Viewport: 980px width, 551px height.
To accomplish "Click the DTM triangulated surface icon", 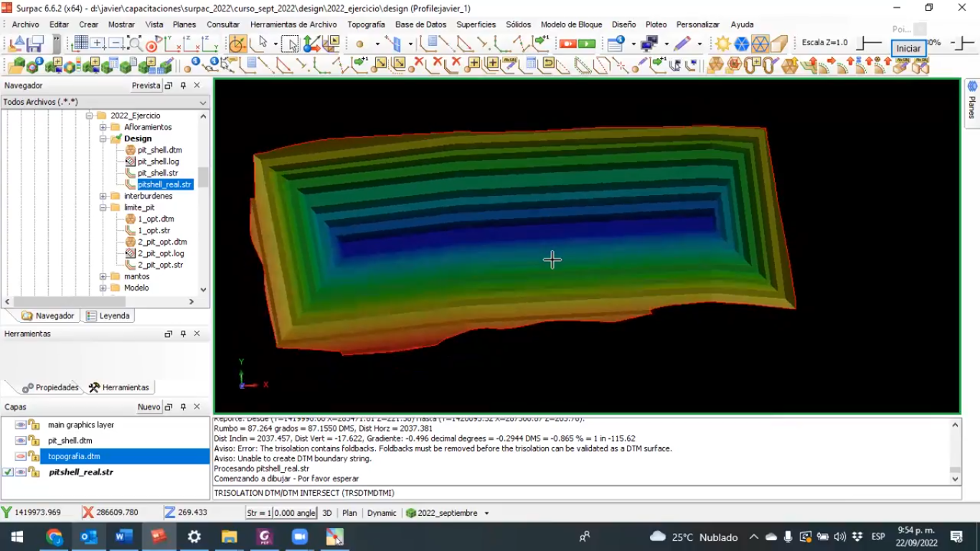I will coord(717,65).
